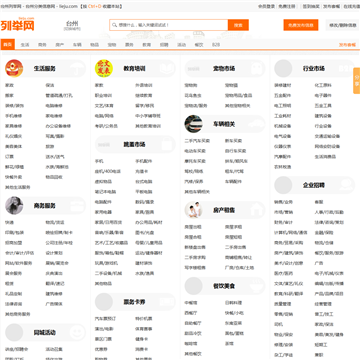Switch city via 台州 selector

(x=72, y=25)
